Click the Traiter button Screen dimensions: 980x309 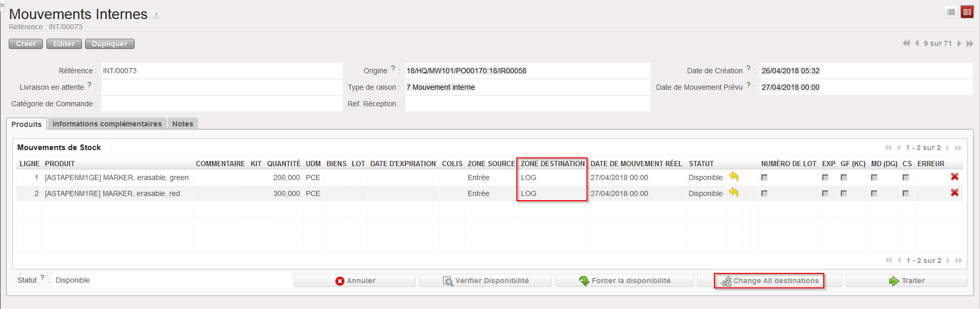(907, 281)
